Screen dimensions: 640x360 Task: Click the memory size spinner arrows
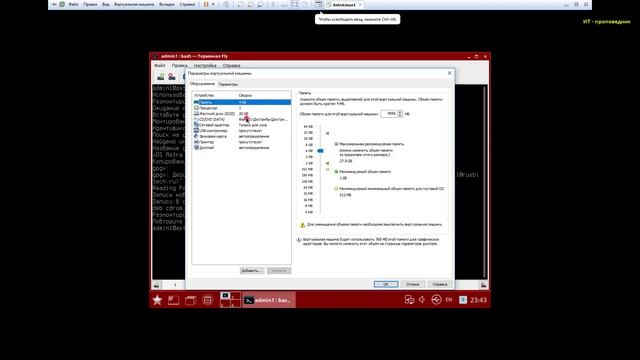400,113
